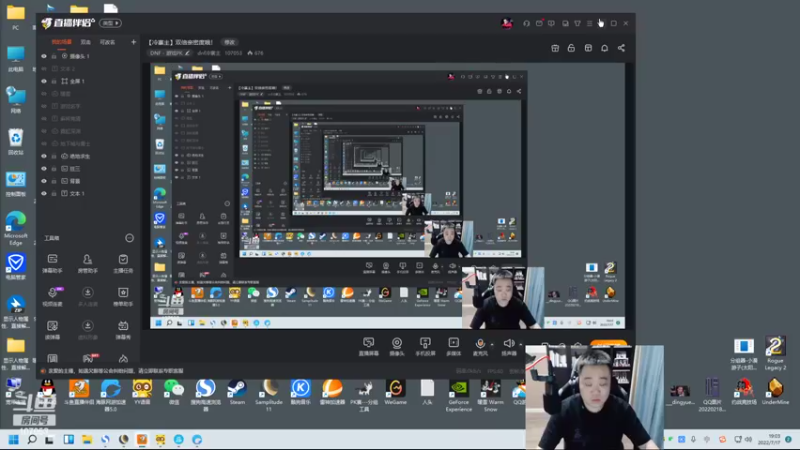The image size is (800, 450).
Task: Open the mail icon in title bar
Action: (539, 23)
